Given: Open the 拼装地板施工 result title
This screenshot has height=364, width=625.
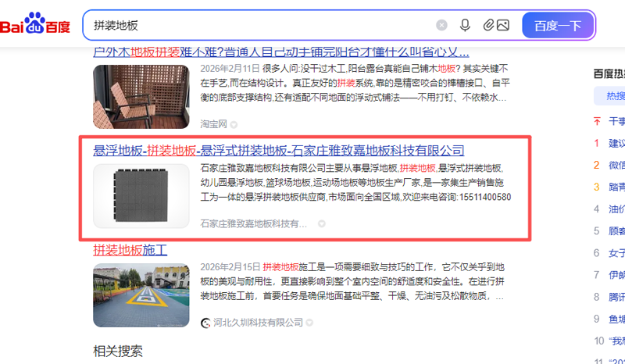Looking at the screenshot, I should [130, 251].
